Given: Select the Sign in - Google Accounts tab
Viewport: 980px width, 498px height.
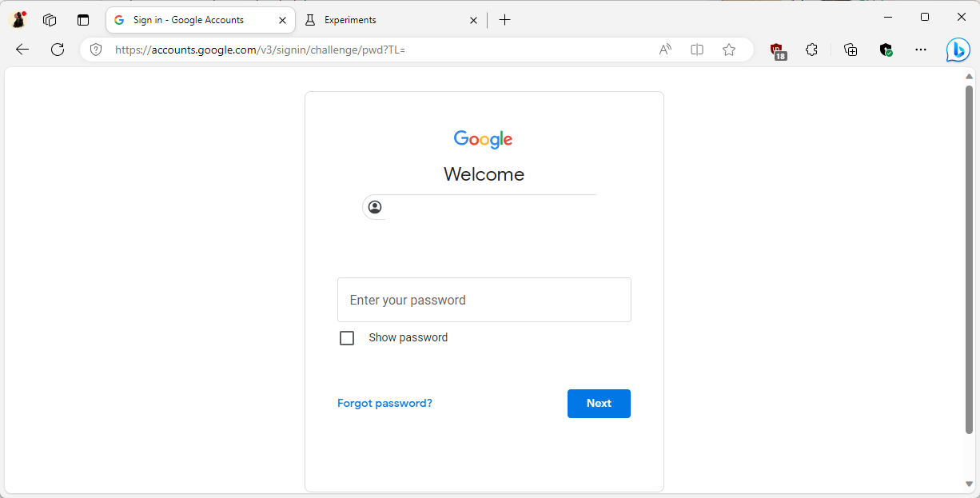Looking at the screenshot, I should [x=192, y=20].
